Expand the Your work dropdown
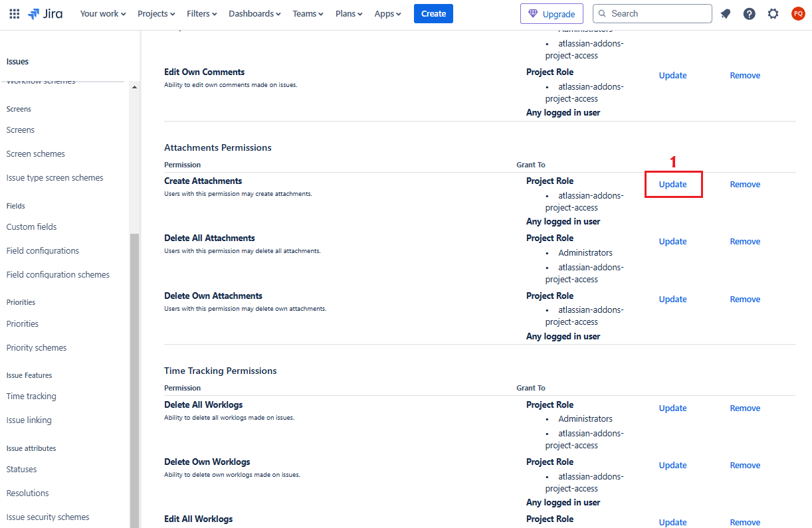This screenshot has height=528, width=812. click(x=102, y=13)
